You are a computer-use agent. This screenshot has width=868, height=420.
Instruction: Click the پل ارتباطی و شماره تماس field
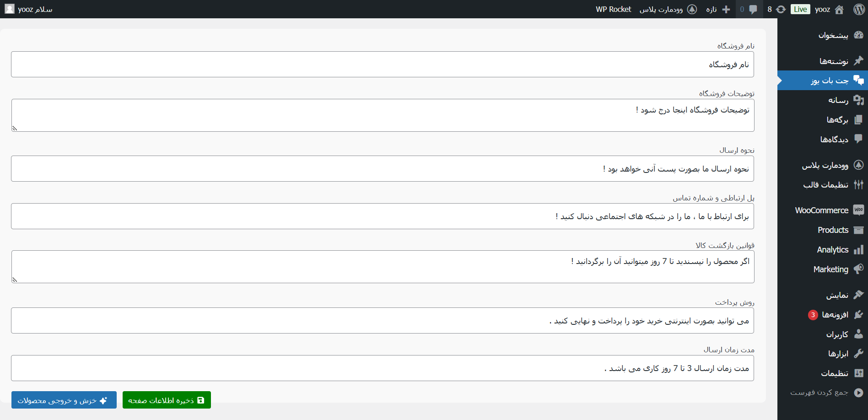tap(383, 216)
